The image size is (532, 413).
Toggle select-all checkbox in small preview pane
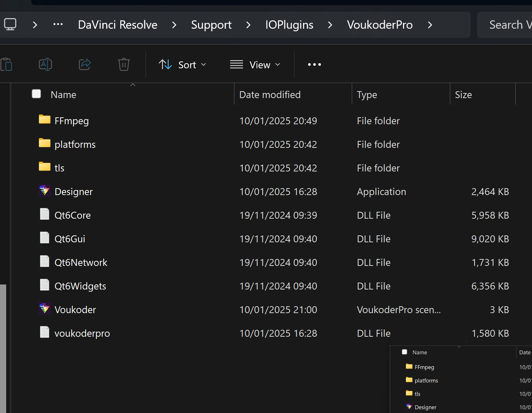point(404,352)
